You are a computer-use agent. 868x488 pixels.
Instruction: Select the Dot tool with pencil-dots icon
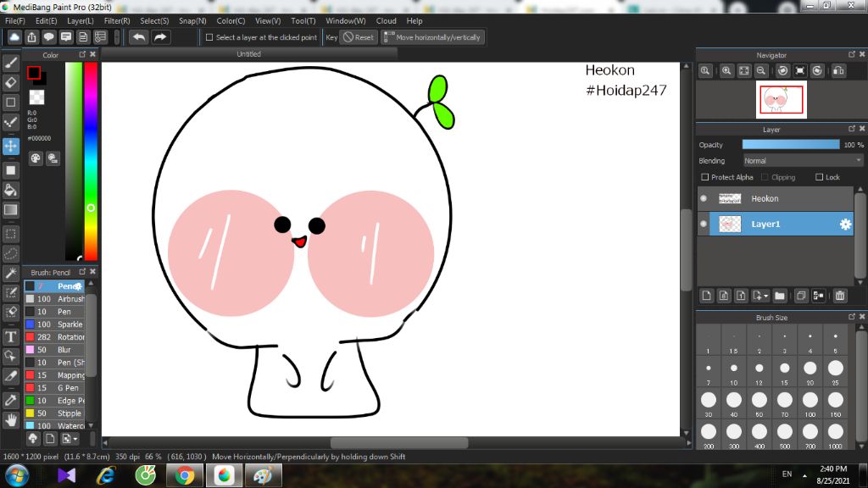[10, 122]
